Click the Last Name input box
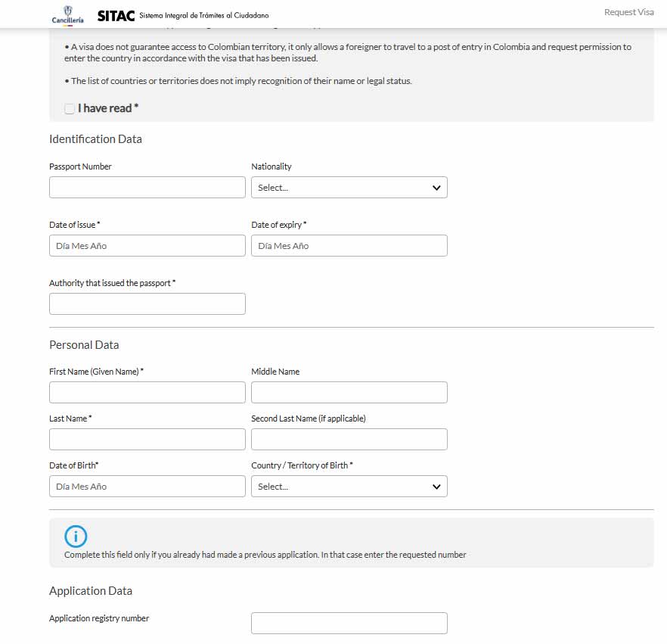 147,439
